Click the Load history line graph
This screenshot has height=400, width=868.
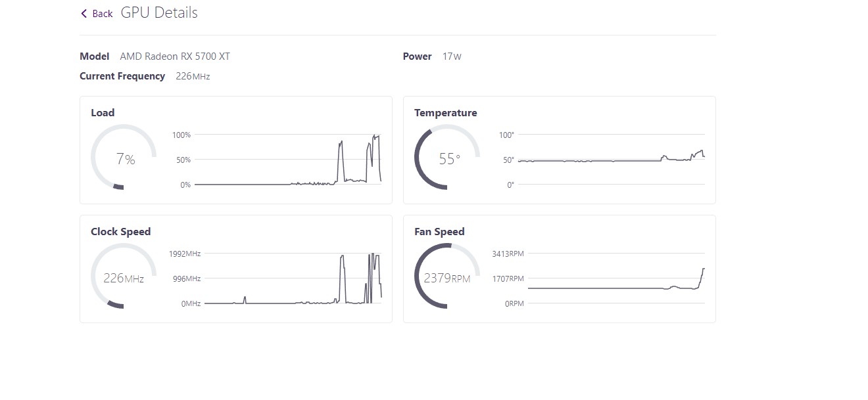[x=288, y=160]
